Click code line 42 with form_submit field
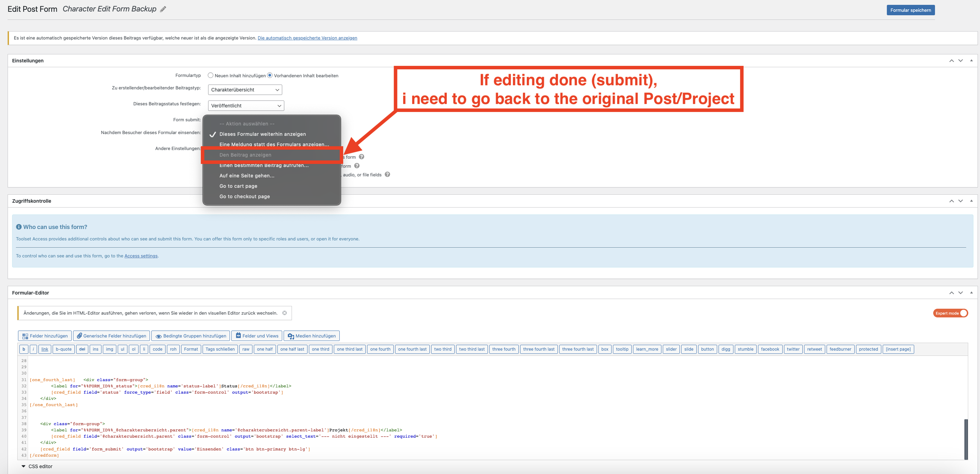The image size is (980, 474). pos(175,449)
